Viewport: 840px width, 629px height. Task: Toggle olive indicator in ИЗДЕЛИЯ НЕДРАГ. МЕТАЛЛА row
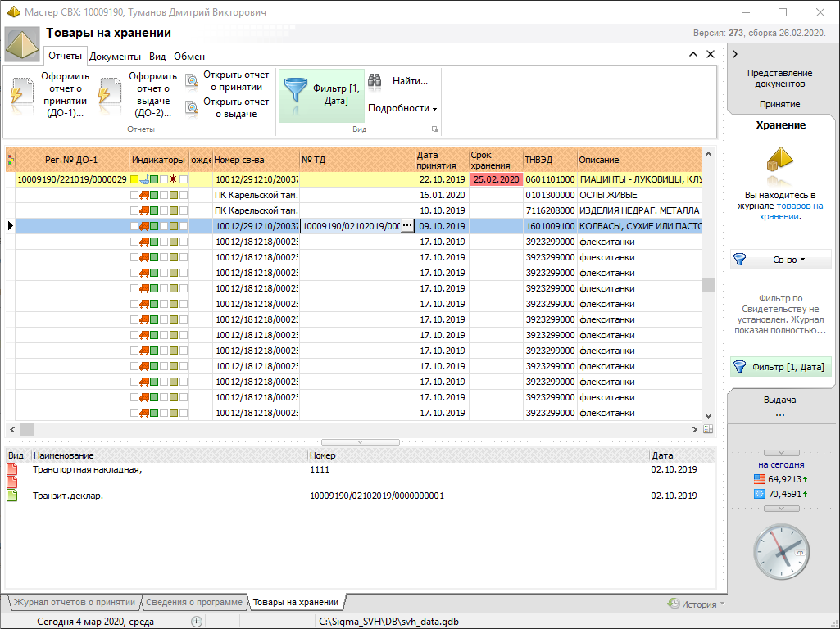click(174, 211)
